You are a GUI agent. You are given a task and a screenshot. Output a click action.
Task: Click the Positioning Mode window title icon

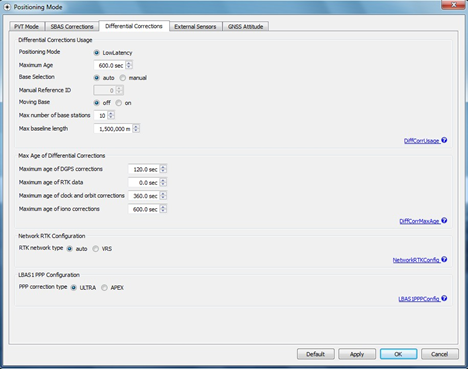7,7
